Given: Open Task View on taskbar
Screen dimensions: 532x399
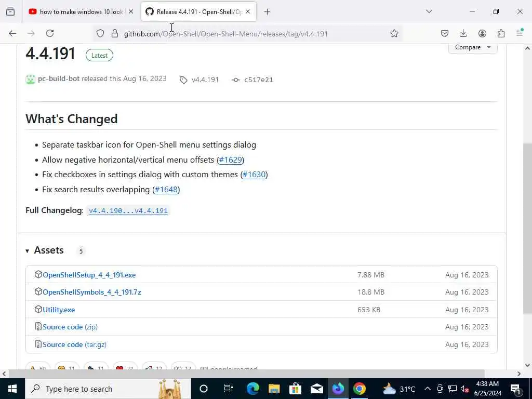Looking at the screenshot, I should [x=229, y=389].
